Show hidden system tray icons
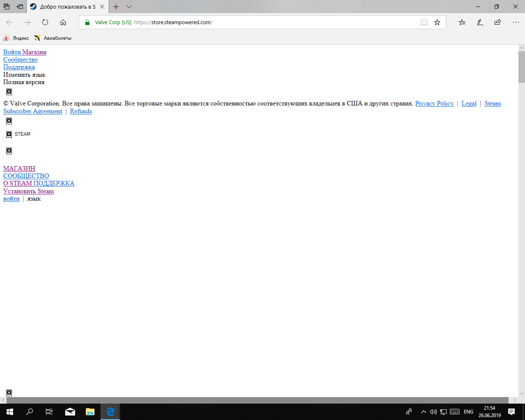The width and height of the screenshot is (525, 420). coord(424,412)
